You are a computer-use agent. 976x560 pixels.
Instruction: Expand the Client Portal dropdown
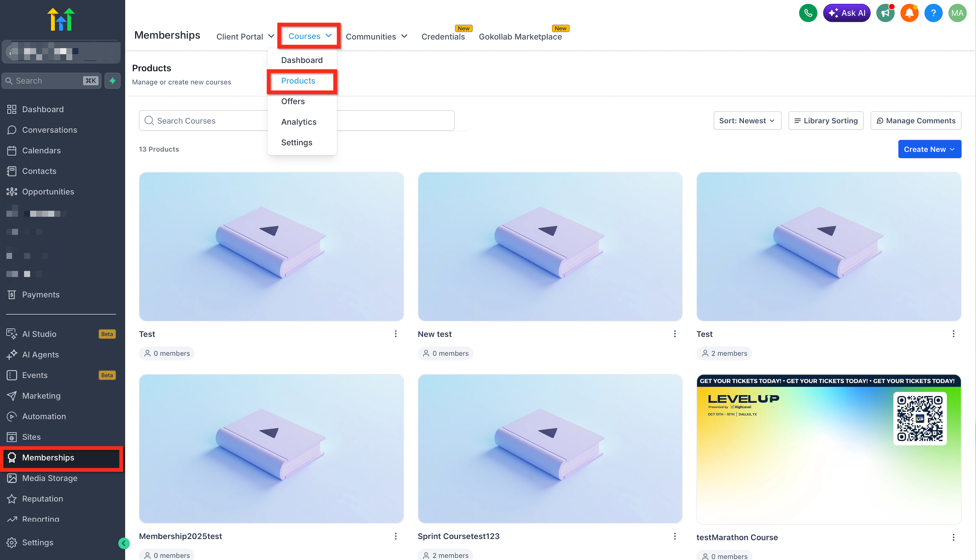[246, 37]
